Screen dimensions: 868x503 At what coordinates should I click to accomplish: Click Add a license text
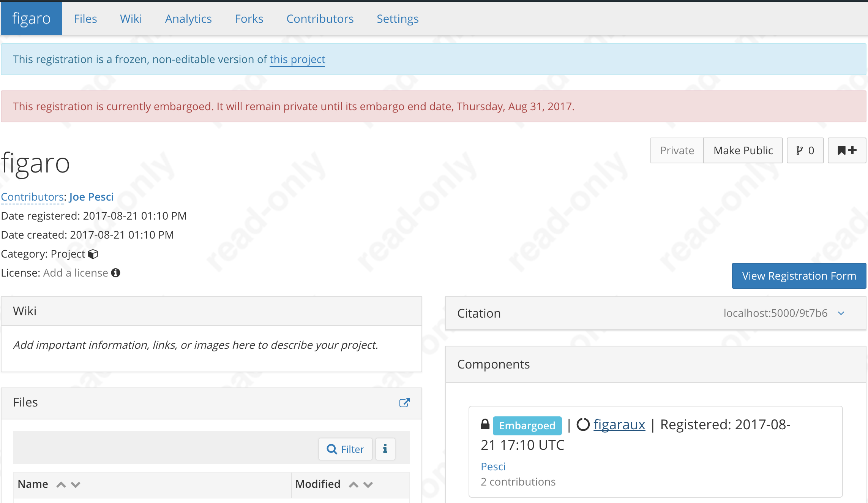click(76, 273)
